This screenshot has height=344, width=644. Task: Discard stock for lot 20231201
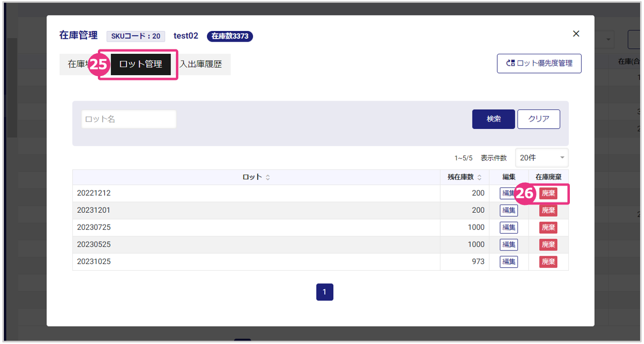pyautogui.click(x=548, y=211)
